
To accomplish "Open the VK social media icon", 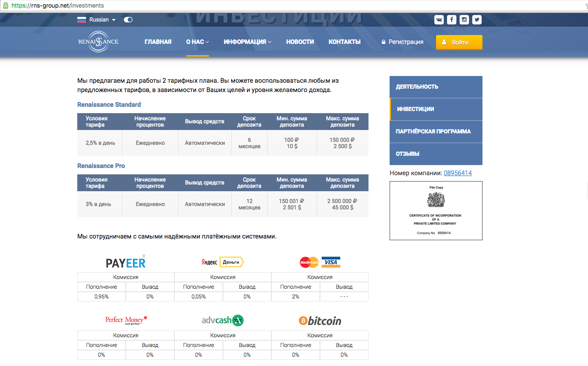I will click(439, 19).
